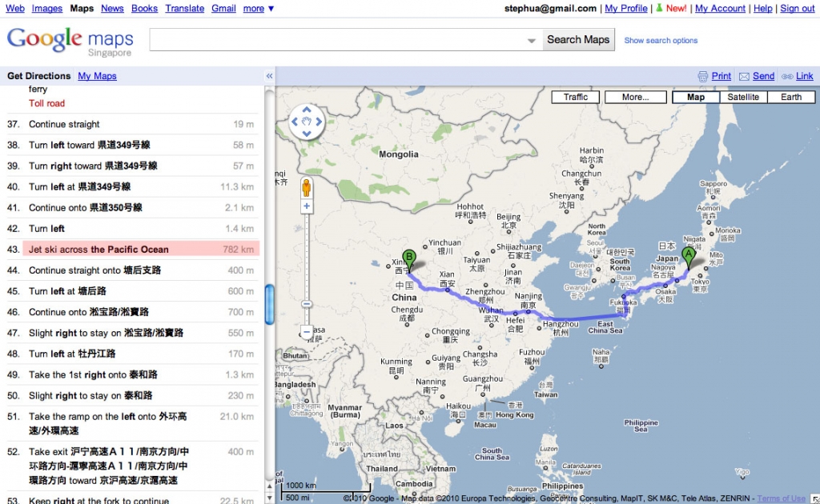Open Gmail in the top bar

click(223, 8)
